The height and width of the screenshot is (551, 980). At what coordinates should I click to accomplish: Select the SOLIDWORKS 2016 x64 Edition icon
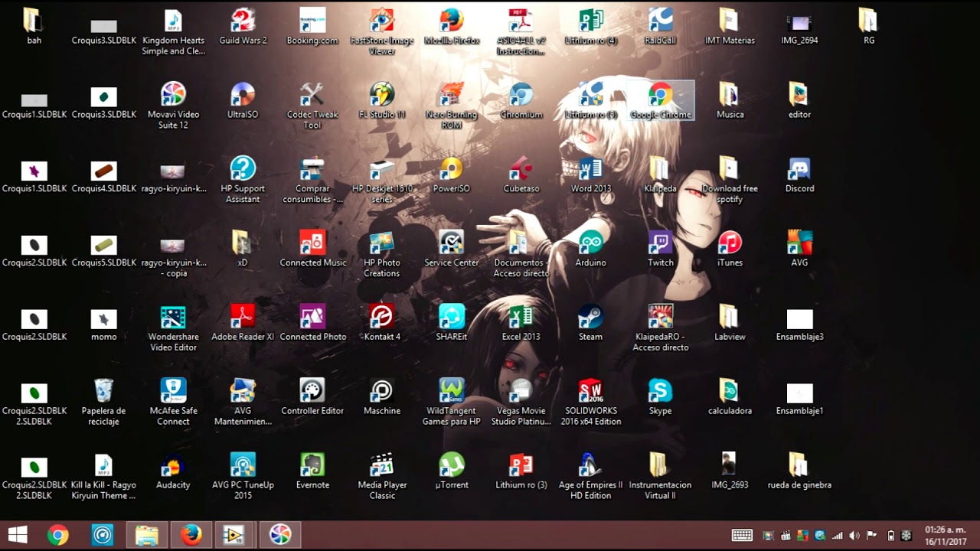click(591, 403)
